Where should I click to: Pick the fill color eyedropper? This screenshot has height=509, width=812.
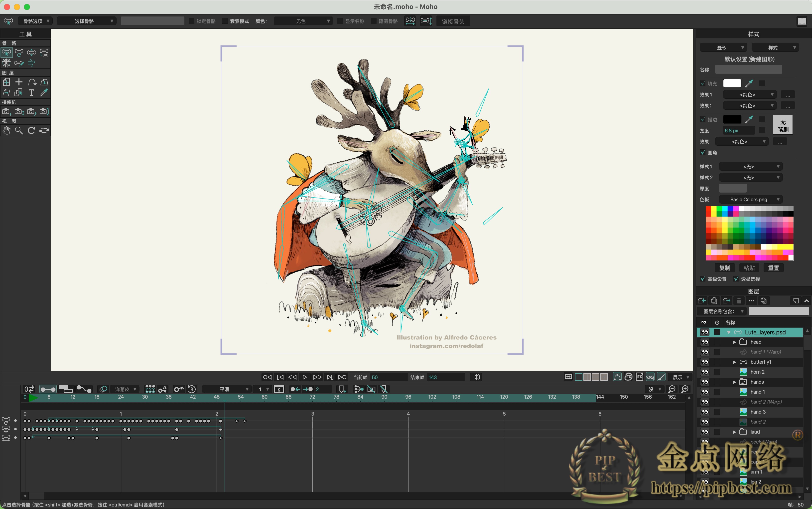click(x=749, y=83)
